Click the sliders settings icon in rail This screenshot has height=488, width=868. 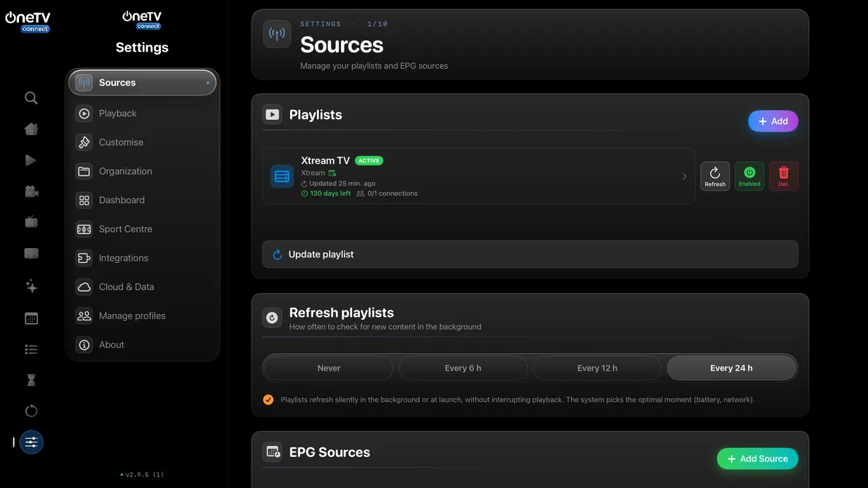(x=31, y=443)
